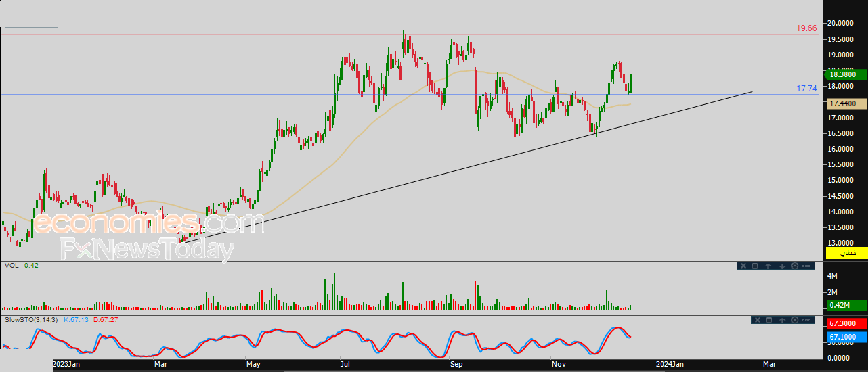
Task: Open more options for SlowSTO panel
Action: (x=806, y=320)
